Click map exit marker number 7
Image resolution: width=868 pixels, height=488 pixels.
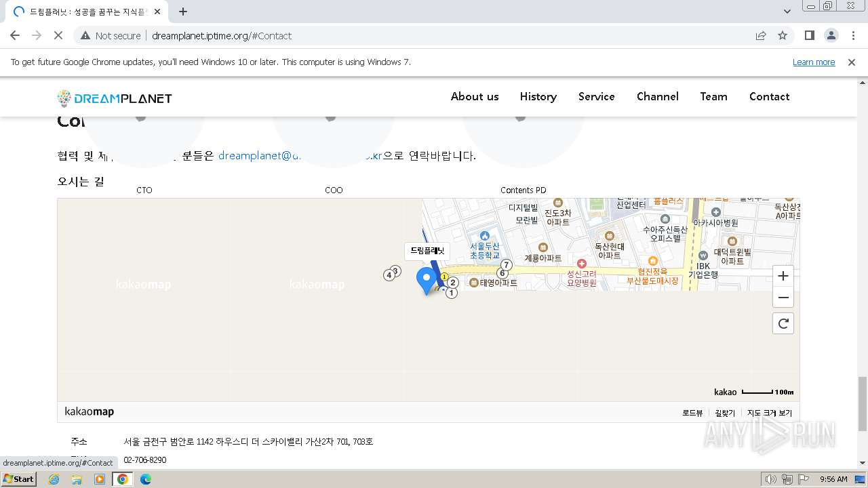(x=506, y=264)
